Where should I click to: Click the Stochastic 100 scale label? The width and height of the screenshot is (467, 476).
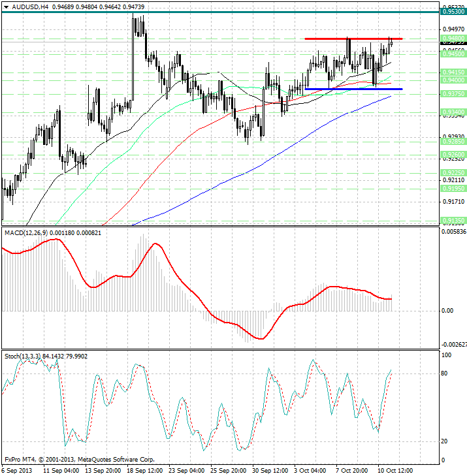tap(446, 355)
